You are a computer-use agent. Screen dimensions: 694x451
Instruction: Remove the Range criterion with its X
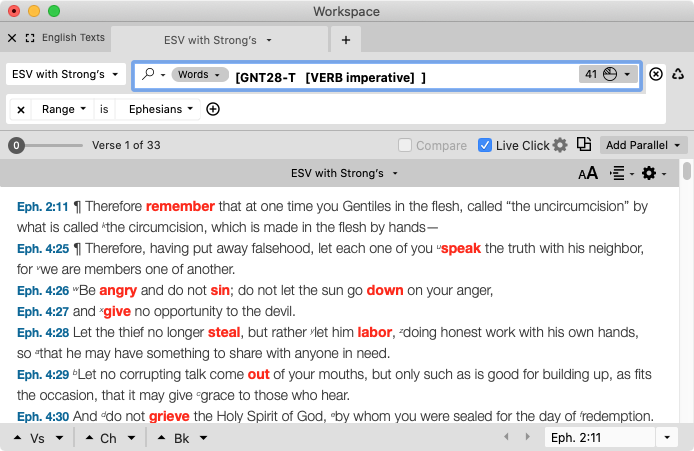point(21,109)
